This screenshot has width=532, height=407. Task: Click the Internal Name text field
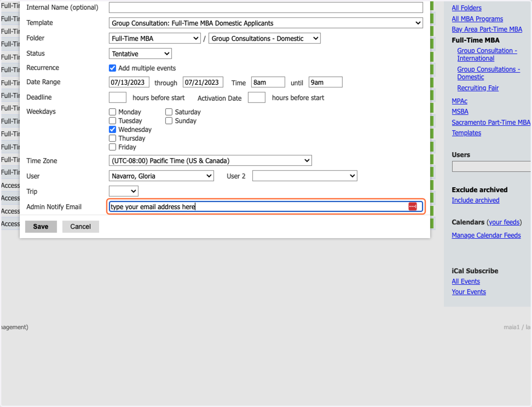pos(266,8)
